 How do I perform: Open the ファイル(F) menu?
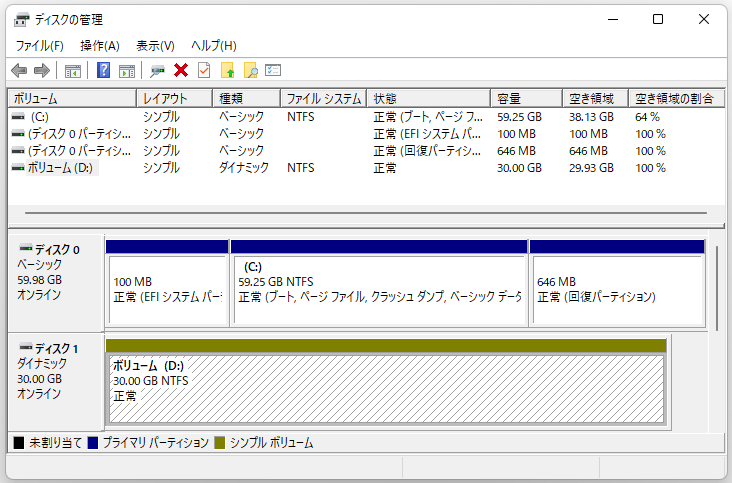coord(40,46)
